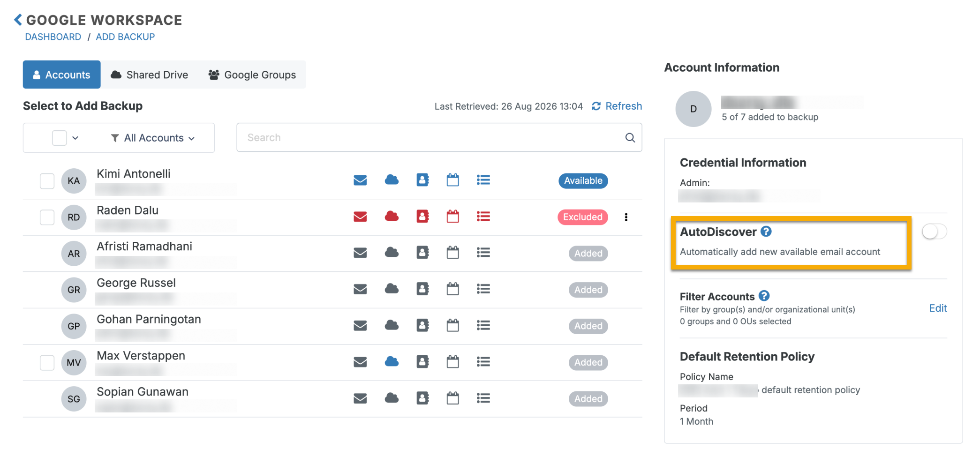Click Refresh to reload the accounts
Image resolution: width=980 pixels, height=464 pixels.
(617, 106)
